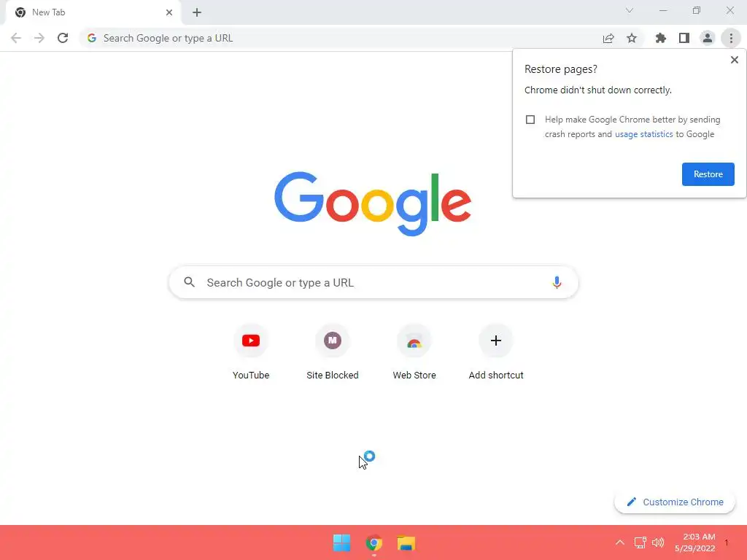This screenshot has width=747, height=560.
Task: Click the network tray icon
Action: pos(640,542)
